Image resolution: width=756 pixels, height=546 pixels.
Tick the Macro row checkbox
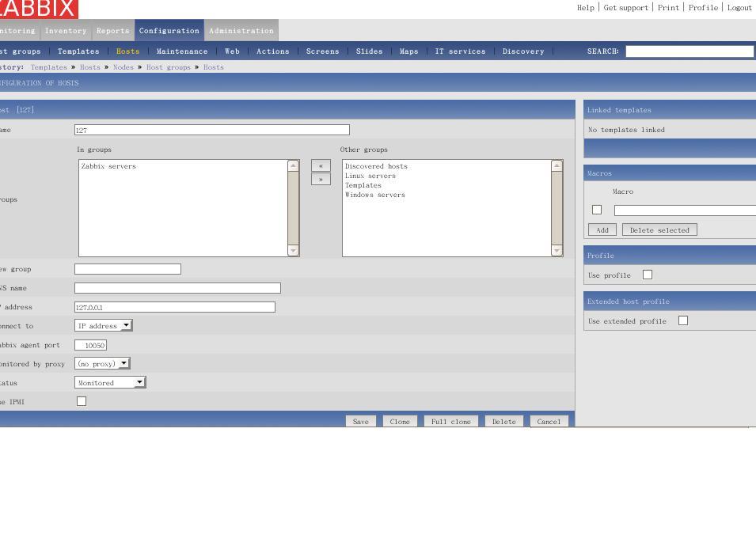[x=597, y=210]
